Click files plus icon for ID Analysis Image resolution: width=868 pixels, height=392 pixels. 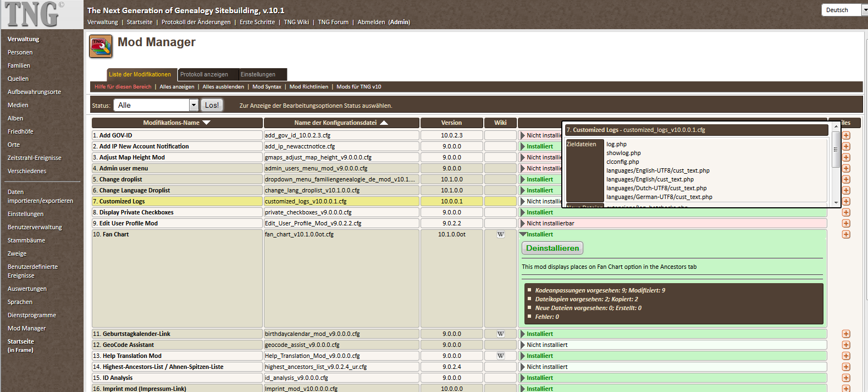tap(846, 378)
